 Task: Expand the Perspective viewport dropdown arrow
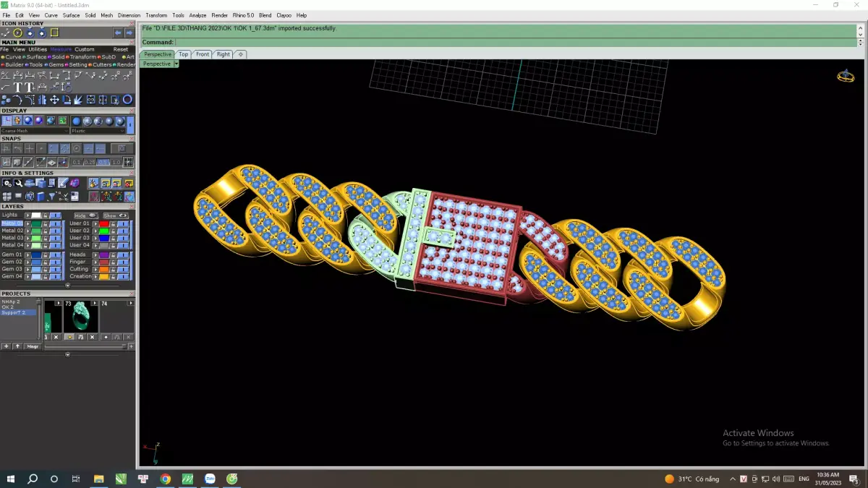176,64
